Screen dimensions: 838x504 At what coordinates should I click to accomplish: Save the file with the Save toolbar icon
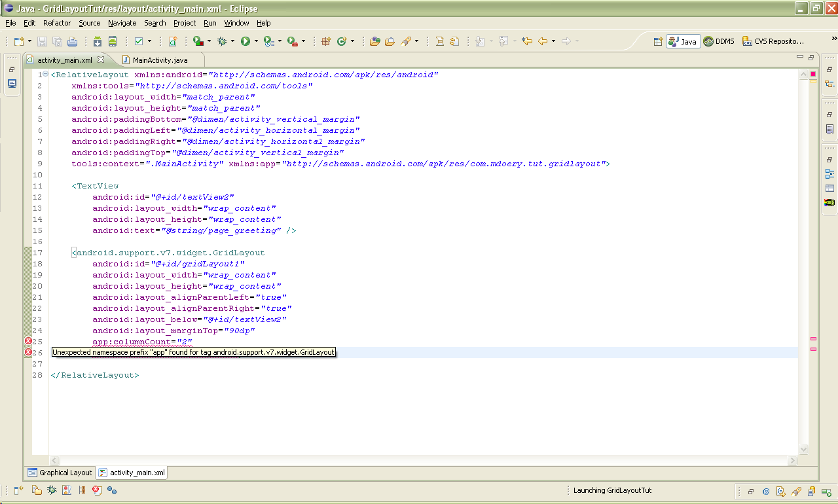point(41,41)
